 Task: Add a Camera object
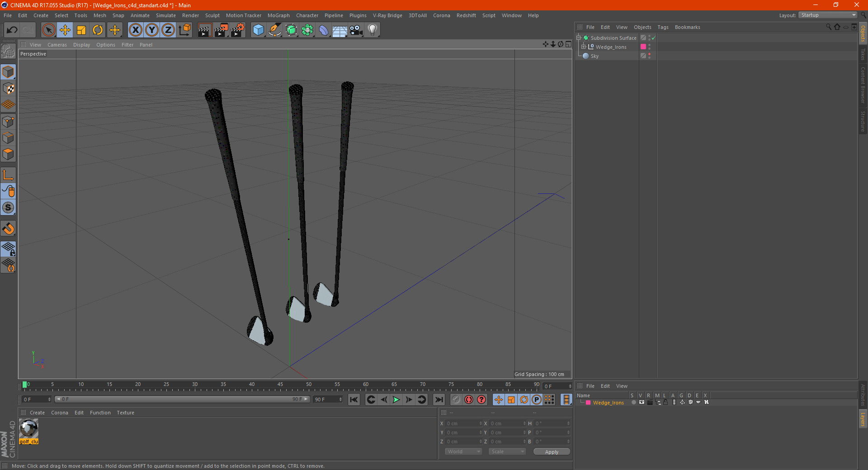356,30
